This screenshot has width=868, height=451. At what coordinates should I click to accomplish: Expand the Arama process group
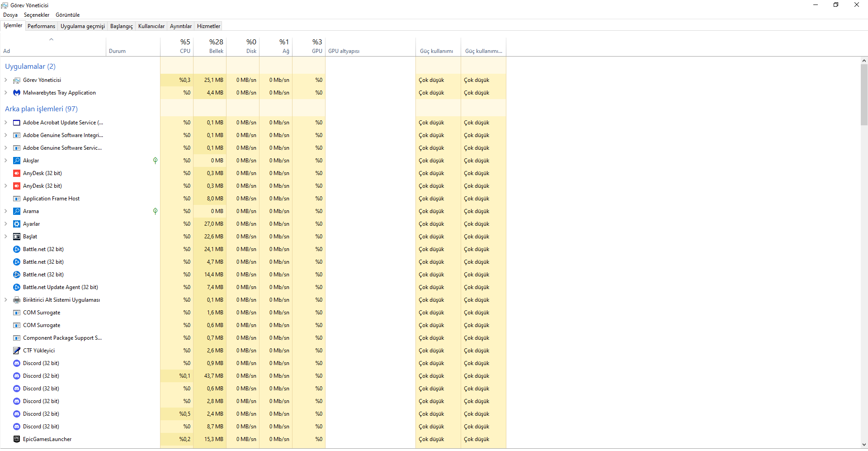pyautogui.click(x=5, y=211)
